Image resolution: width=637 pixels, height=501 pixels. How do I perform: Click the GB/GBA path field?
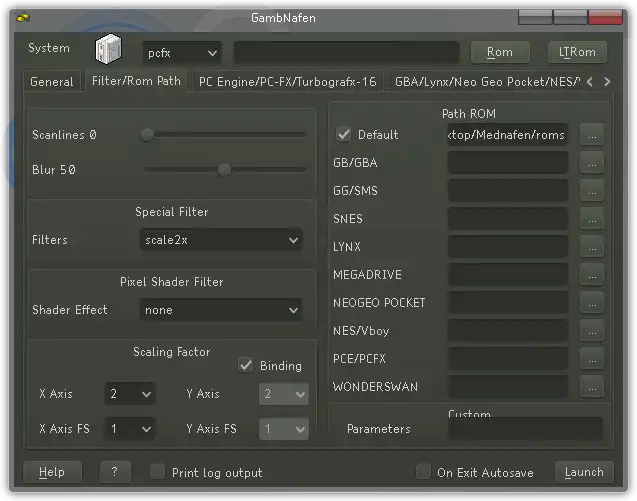click(x=507, y=163)
